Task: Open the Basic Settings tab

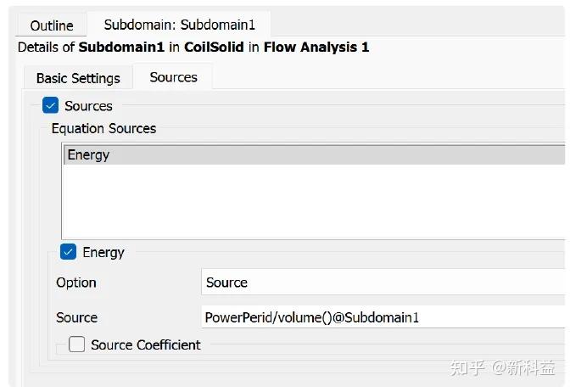Action: 78,78
